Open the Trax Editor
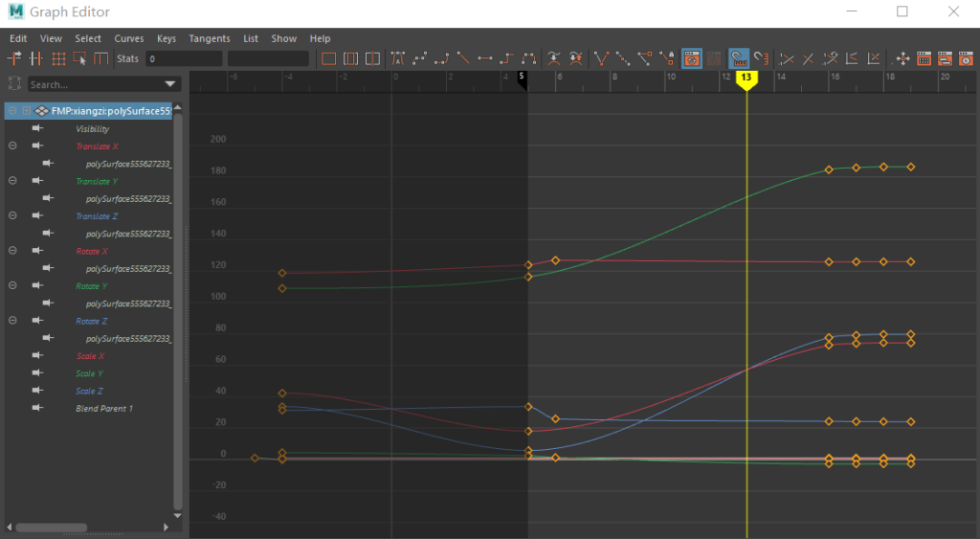The height and width of the screenshot is (539, 980). point(945,58)
